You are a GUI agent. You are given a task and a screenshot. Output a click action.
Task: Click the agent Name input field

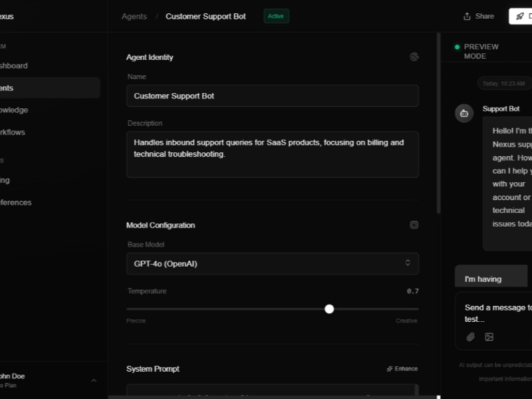pyautogui.click(x=273, y=96)
